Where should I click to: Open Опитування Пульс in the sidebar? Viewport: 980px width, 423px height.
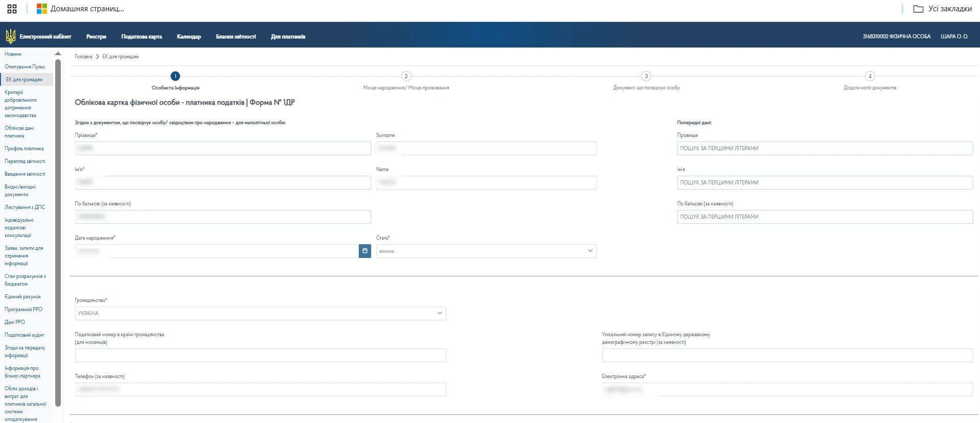click(25, 67)
